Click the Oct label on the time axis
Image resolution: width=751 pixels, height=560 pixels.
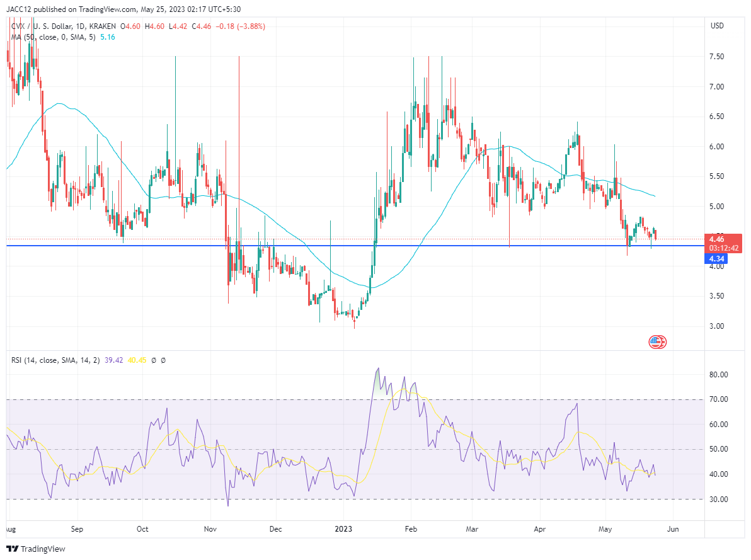(142, 529)
